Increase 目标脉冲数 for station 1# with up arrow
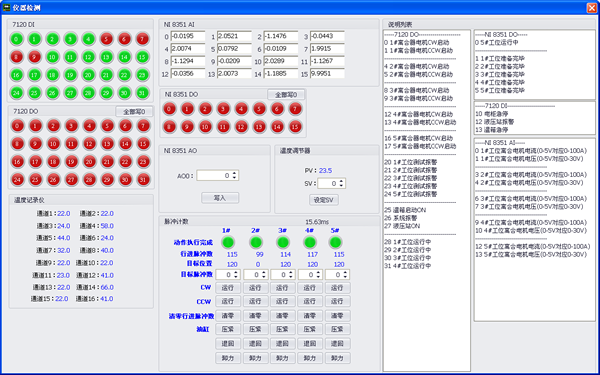The height and width of the screenshot is (375, 600). pos(236,272)
